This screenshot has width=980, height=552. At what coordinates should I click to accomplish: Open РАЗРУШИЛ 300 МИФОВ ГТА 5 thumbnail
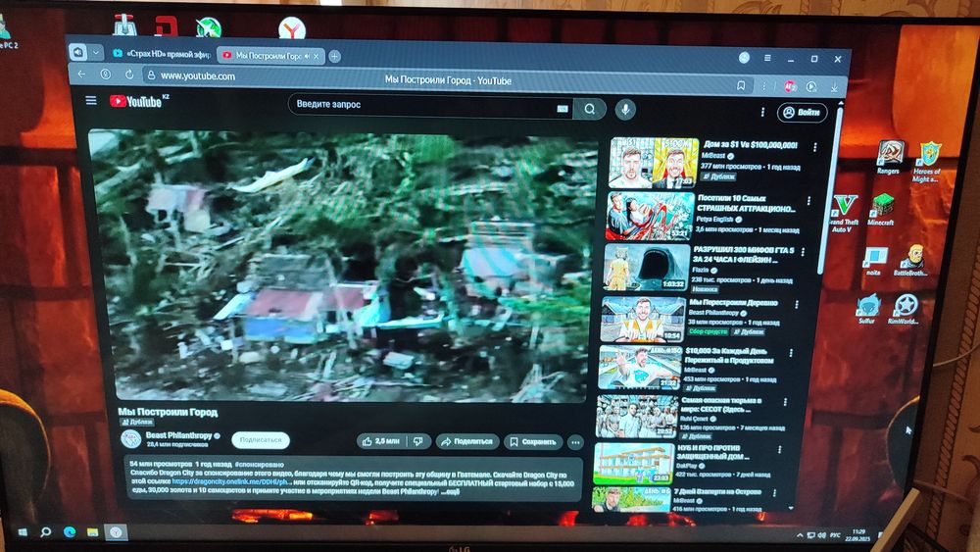[646, 267]
